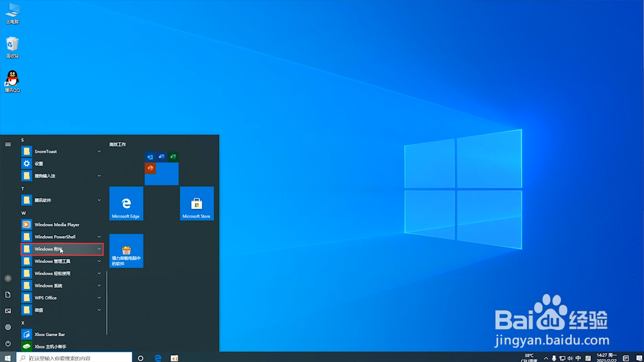Open Windows Media Player app

tap(57, 225)
